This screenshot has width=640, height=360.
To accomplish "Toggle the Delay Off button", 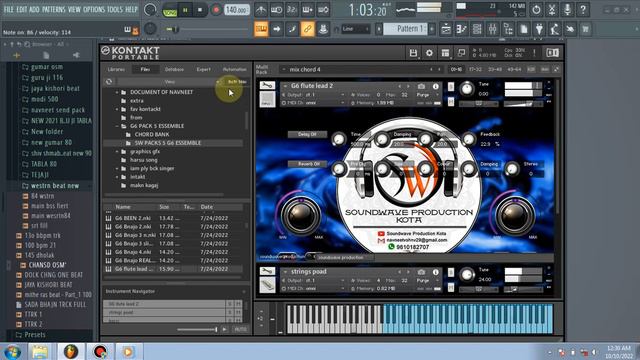I will tap(307, 134).
